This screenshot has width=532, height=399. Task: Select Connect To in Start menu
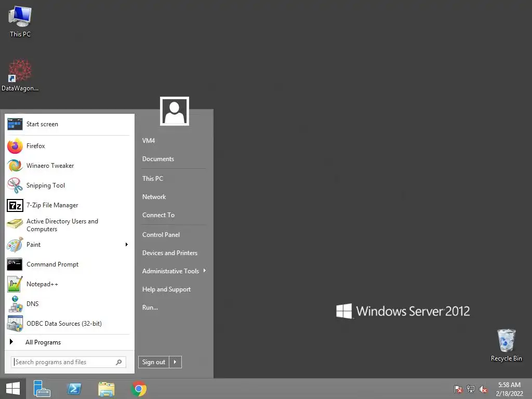tap(158, 215)
